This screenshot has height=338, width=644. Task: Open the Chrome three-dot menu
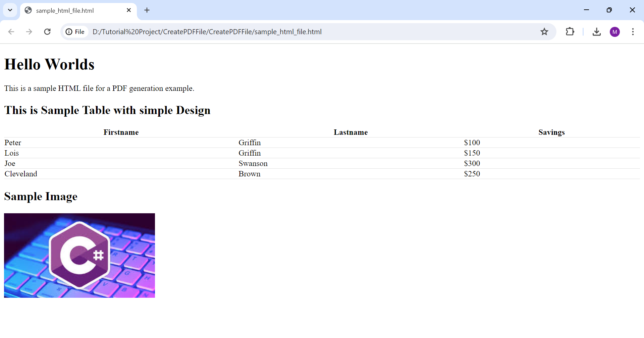pos(633,32)
